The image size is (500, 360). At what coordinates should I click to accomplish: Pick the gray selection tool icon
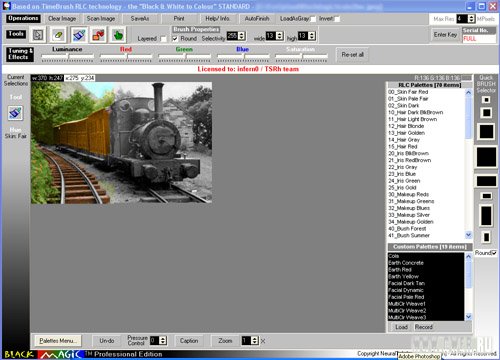pos(38,35)
